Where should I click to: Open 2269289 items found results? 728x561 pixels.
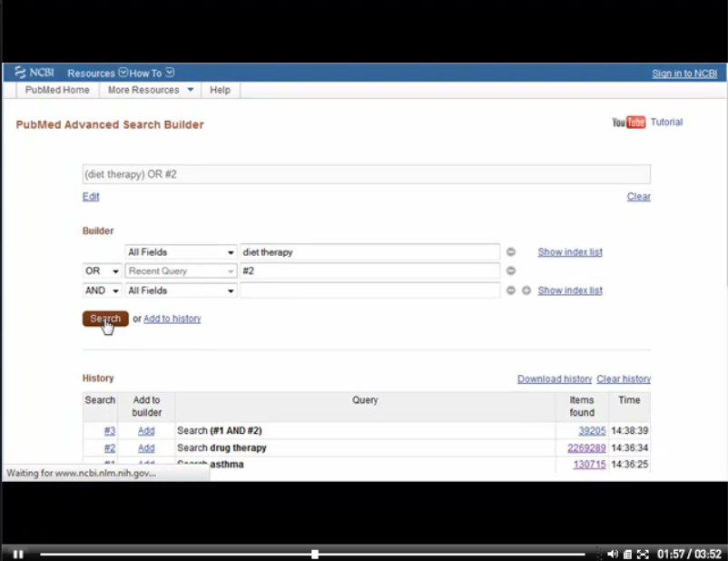click(x=586, y=448)
